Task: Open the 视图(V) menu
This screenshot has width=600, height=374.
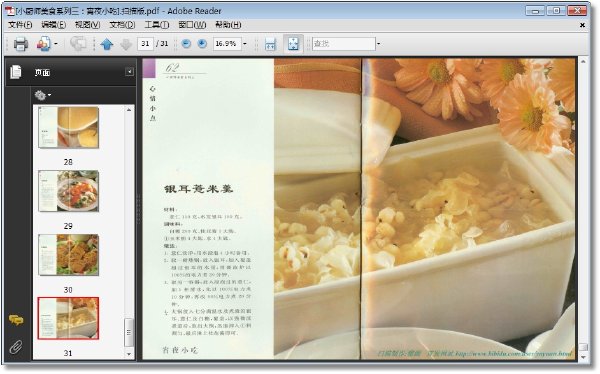Action: click(88, 25)
